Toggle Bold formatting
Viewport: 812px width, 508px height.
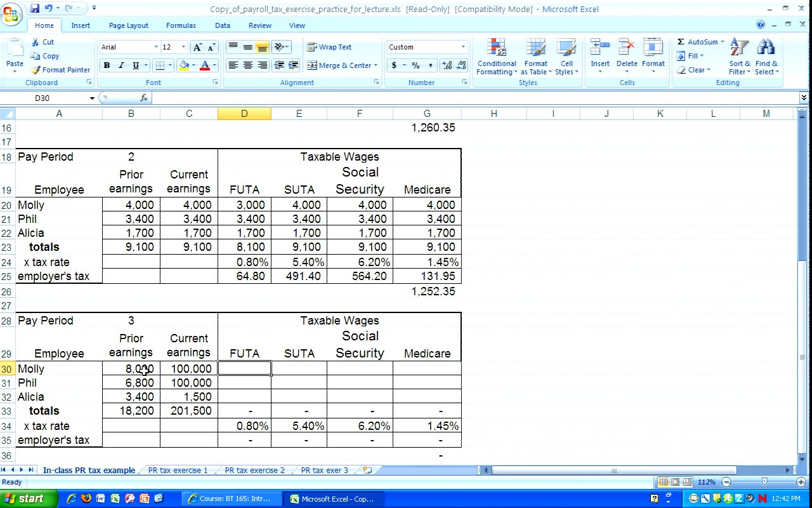(107, 65)
